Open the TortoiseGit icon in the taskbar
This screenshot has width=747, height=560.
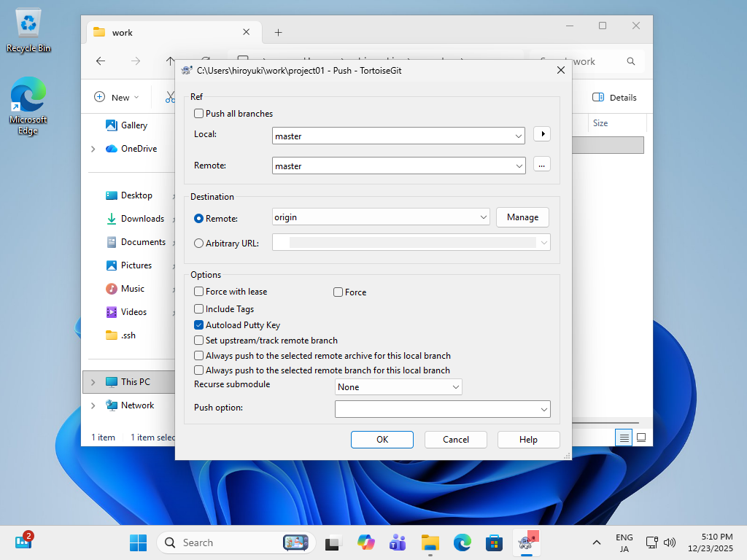pos(526,542)
